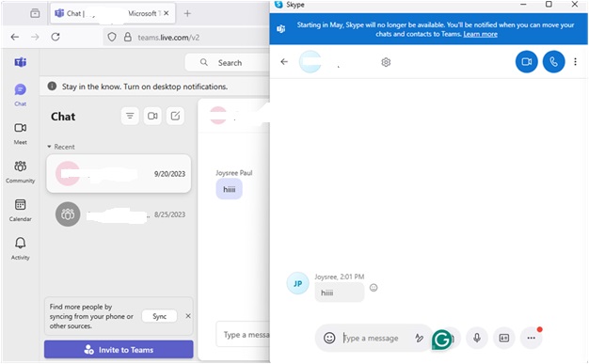This screenshot has height=364, width=589.
Task: Click the browser tab overview icon
Action: point(35,13)
